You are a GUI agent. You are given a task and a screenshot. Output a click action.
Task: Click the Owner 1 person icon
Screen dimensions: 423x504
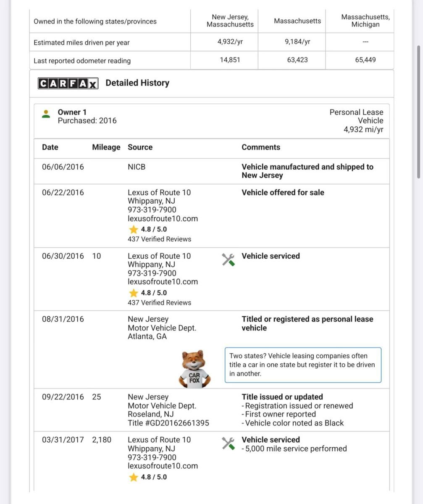pyautogui.click(x=47, y=114)
